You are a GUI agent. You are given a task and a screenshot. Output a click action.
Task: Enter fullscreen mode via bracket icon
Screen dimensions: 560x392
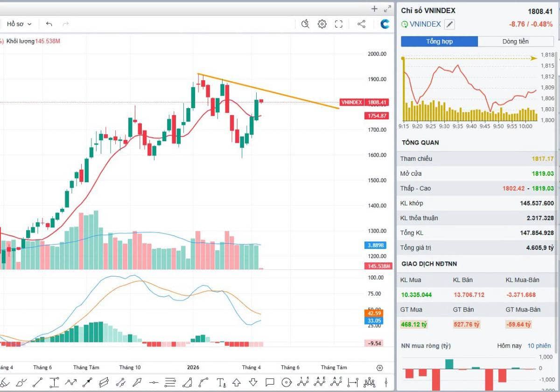point(339,24)
